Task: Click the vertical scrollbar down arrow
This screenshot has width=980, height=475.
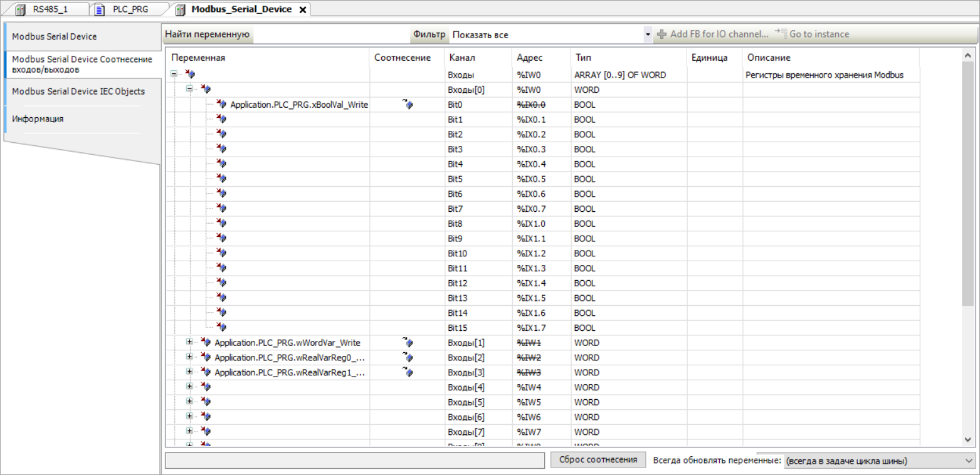Action: click(x=967, y=439)
